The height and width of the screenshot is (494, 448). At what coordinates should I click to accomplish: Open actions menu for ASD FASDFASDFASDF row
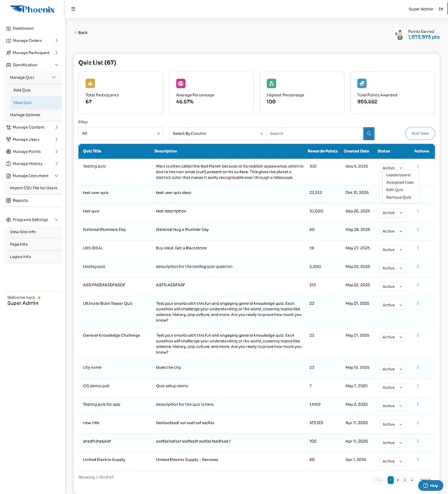coord(418,285)
